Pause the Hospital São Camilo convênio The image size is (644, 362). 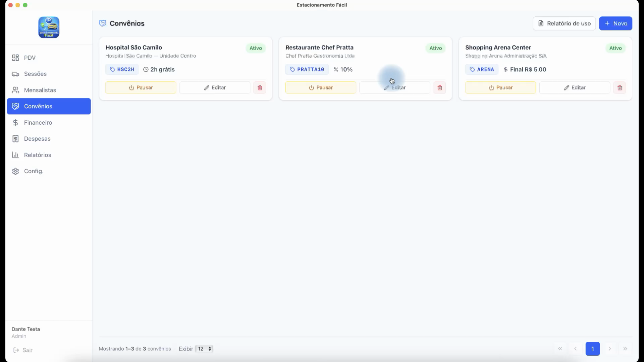pyautogui.click(x=141, y=87)
